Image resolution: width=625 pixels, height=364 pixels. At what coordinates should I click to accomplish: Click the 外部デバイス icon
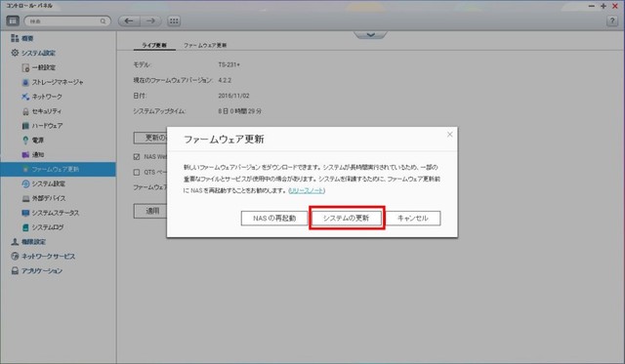pos(25,198)
